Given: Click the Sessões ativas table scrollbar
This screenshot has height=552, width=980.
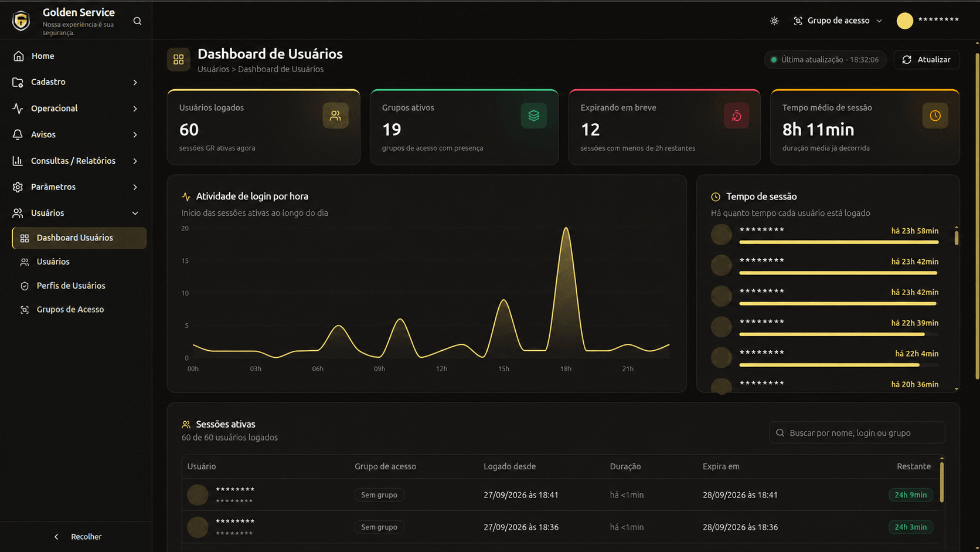Looking at the screenshot, I should pyautogui.click(x=942, y=481).
